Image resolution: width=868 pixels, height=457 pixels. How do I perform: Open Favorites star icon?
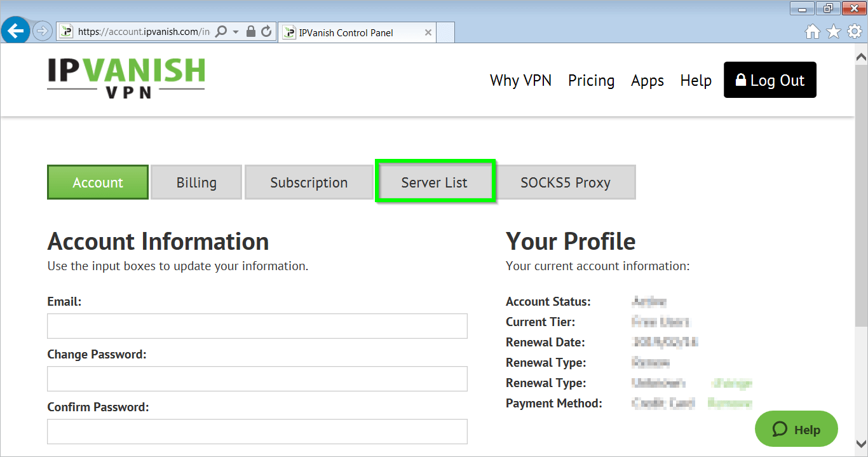pos(834,31)
